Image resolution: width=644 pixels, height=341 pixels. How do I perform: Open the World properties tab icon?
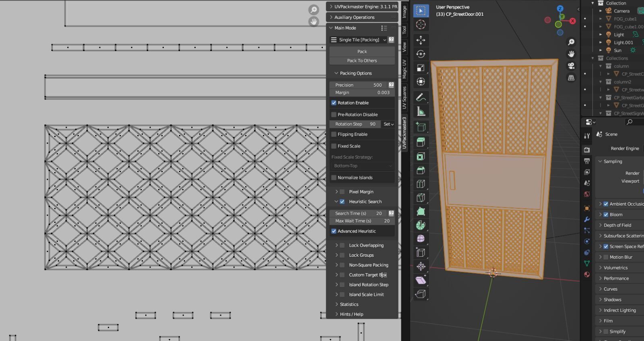pyautogui.click(x=587, y=194)
